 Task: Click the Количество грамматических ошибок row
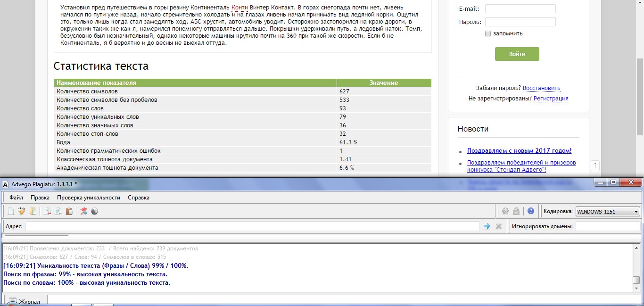coord(243,151)
